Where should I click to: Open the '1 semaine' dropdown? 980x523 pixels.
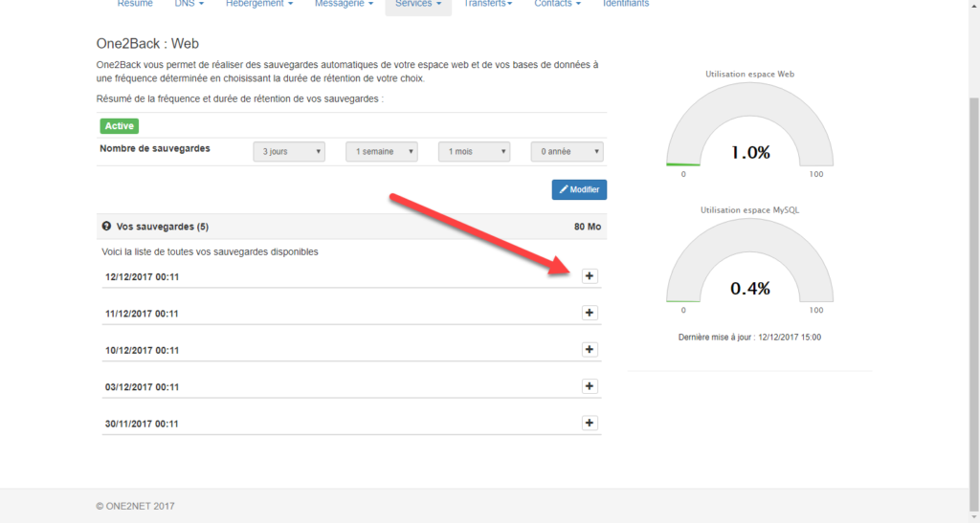click(x=382, y=152)
